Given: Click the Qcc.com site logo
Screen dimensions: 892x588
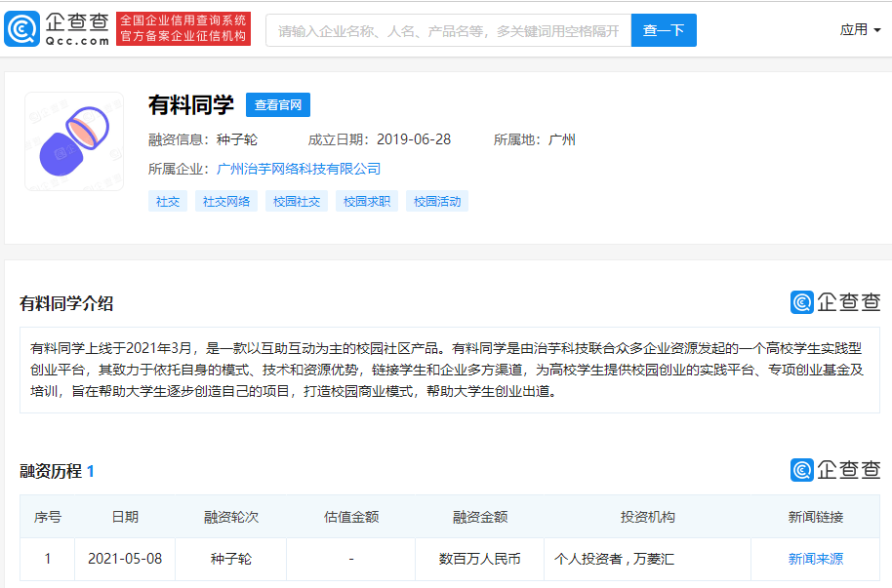Looking at the screenshot, I should [x=57, y=29].
